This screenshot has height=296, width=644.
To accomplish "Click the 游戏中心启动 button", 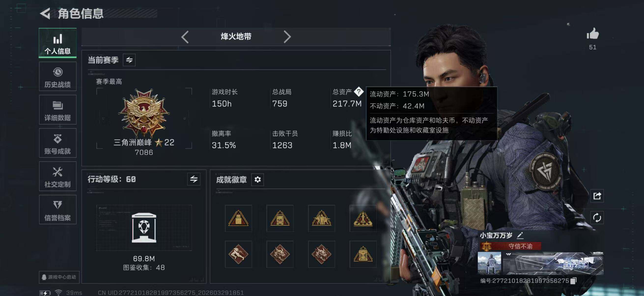I will pos(59,277).
